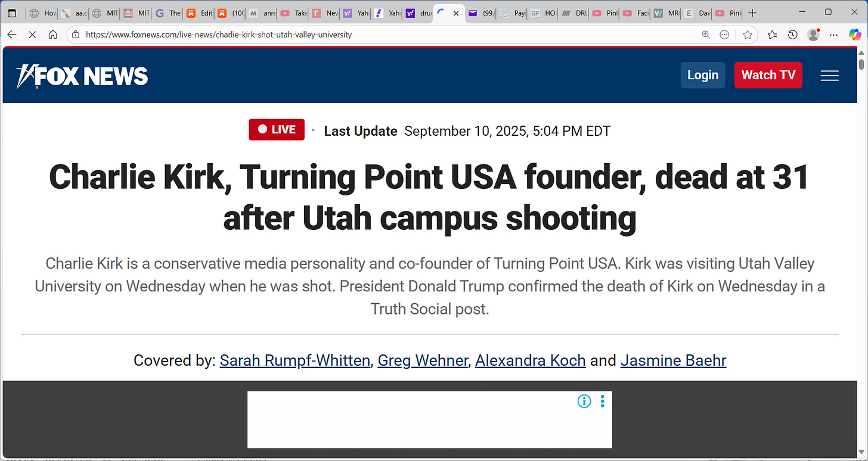
Task: Switch to the 'DRU' tab
Action: pyautogui.click(x=574, y=13)
